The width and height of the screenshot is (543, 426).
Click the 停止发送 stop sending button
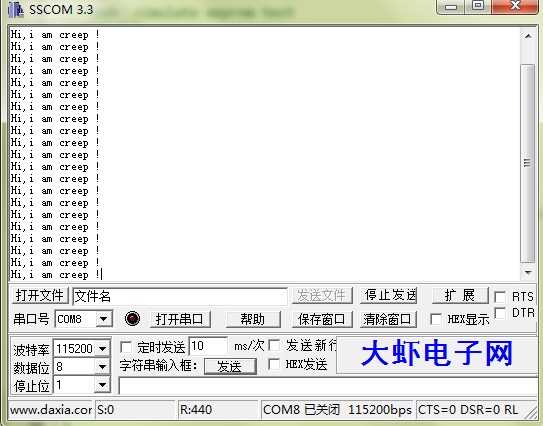389,295
